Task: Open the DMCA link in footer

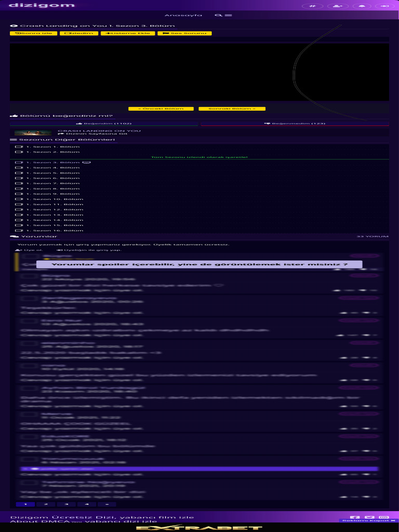Action: coord(55,522)
